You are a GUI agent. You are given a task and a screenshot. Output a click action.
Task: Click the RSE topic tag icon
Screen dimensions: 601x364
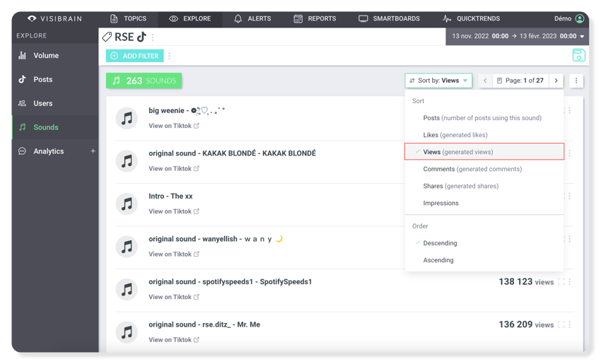pyautogui.click(x=107, y=37)
